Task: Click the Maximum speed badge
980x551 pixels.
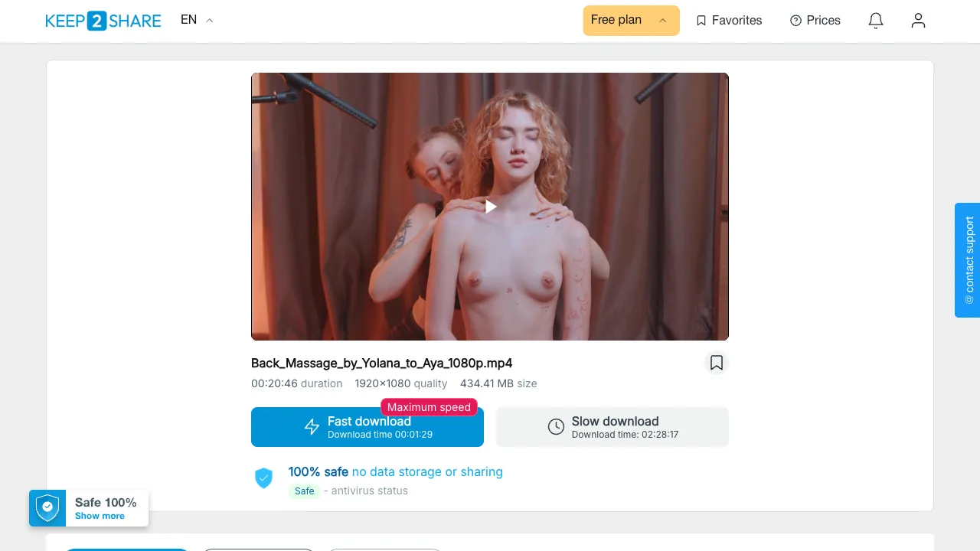Action: point(429,407)
